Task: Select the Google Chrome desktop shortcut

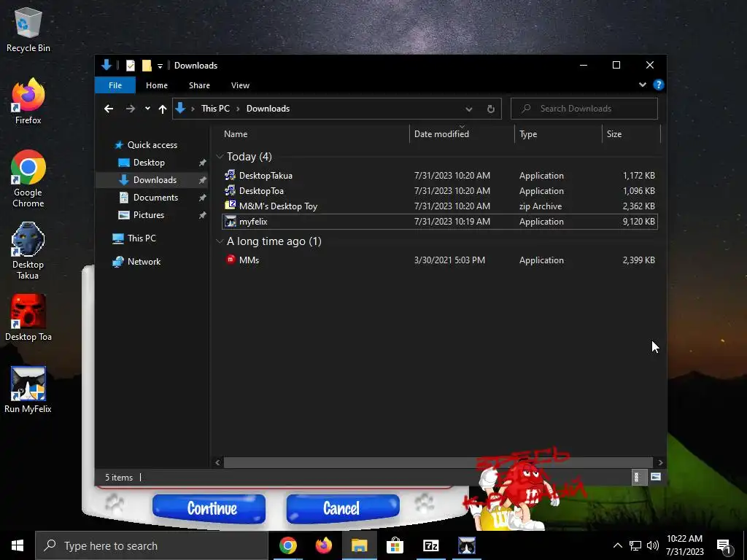Action: coord(28,179)
